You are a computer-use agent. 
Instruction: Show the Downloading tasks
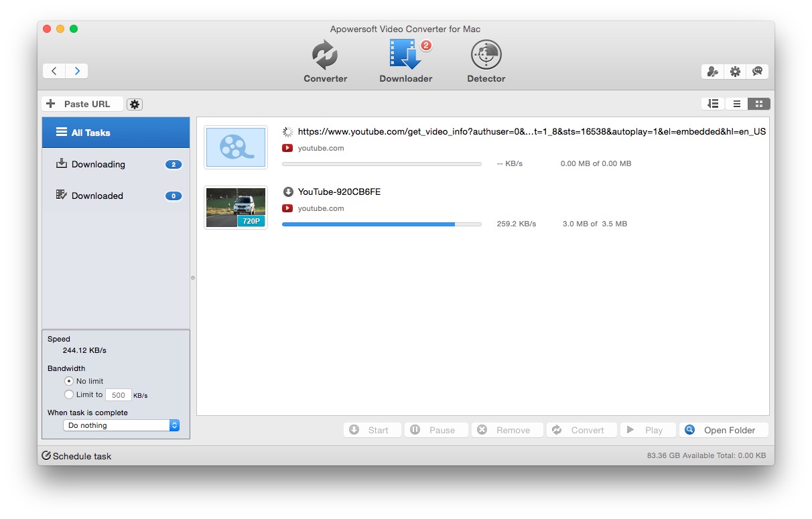coord(116,164)
